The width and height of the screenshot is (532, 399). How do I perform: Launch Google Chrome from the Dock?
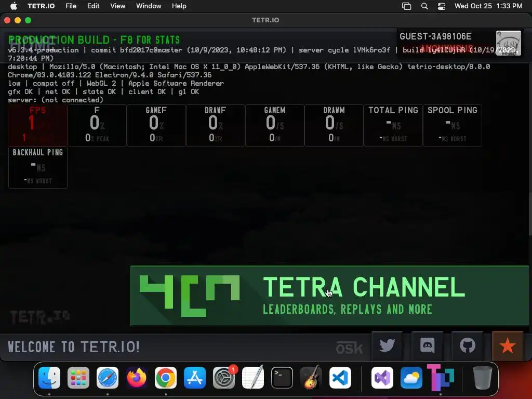tap(166, 378)
